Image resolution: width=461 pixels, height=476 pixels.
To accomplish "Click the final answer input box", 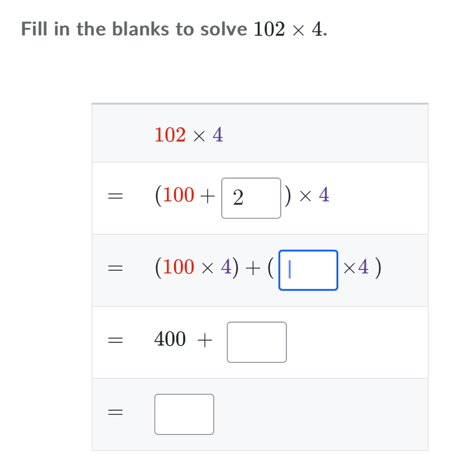I will point(184,415).
